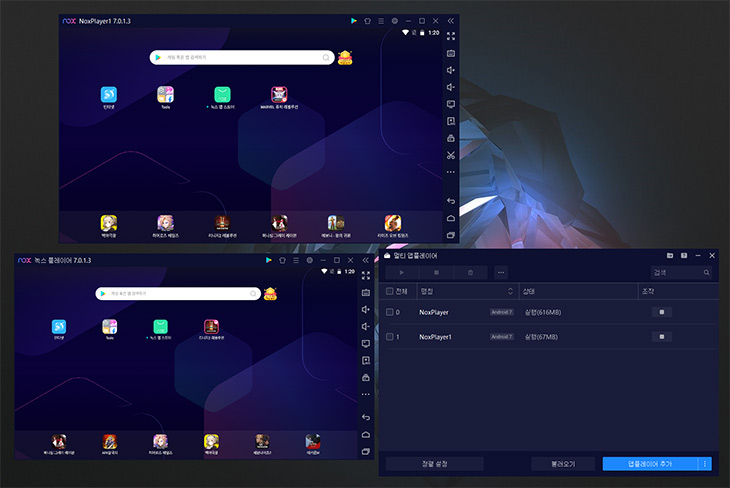Open recent apps button in NoxPlayer1
The height and width of the screenshot is (488, 730).
[x=451, y=235]
